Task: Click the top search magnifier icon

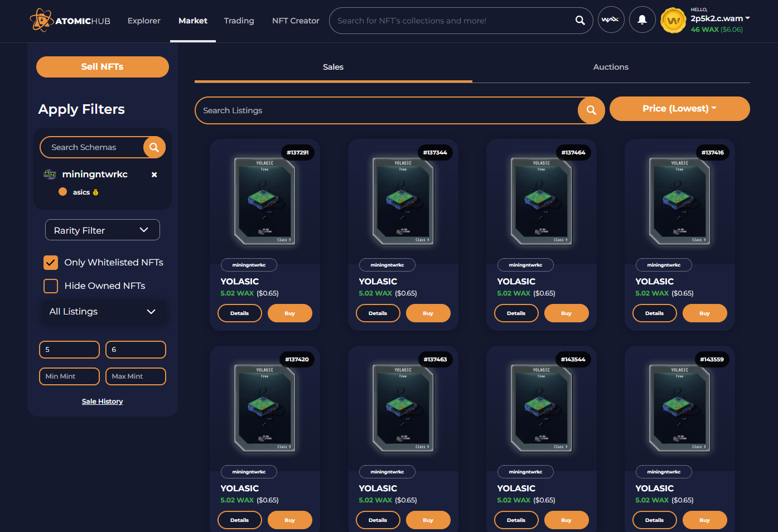Action: coord(580,21)
